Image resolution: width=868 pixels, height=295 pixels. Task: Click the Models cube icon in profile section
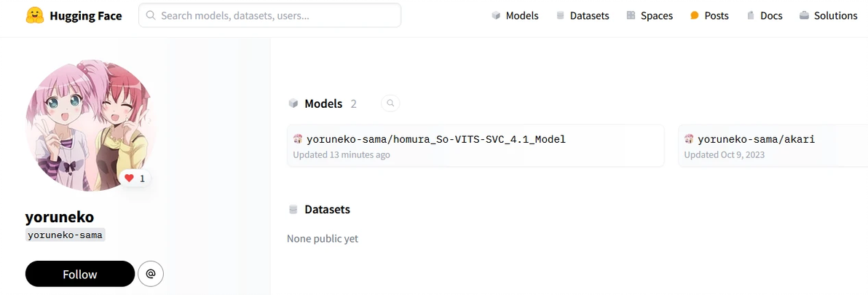click(x=293, y=103)
